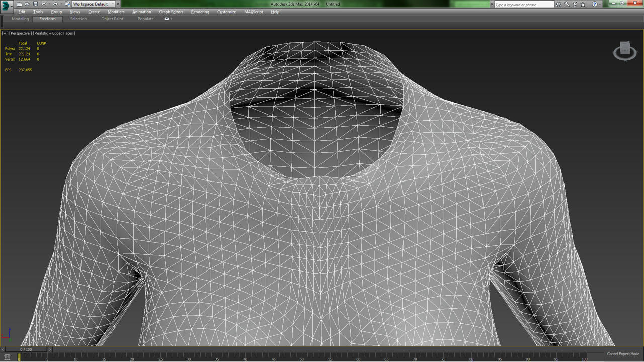Click the Exchange Apps icon

(575, 4)
